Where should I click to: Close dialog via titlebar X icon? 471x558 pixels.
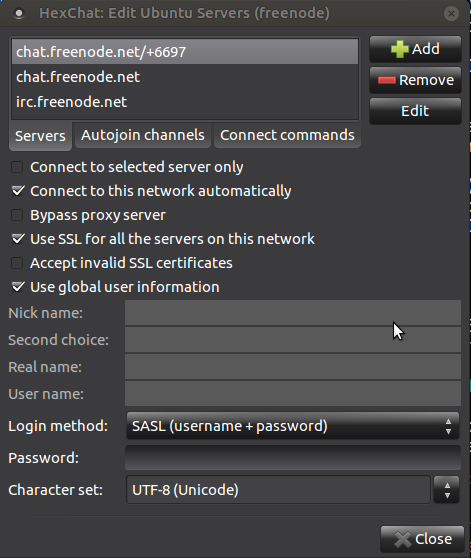(451, 14)
